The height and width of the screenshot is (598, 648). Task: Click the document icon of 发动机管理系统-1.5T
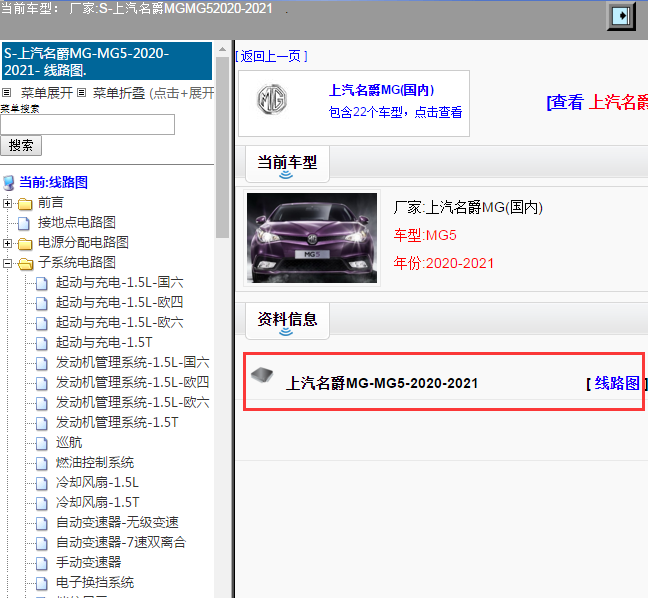tap(41, 423)
